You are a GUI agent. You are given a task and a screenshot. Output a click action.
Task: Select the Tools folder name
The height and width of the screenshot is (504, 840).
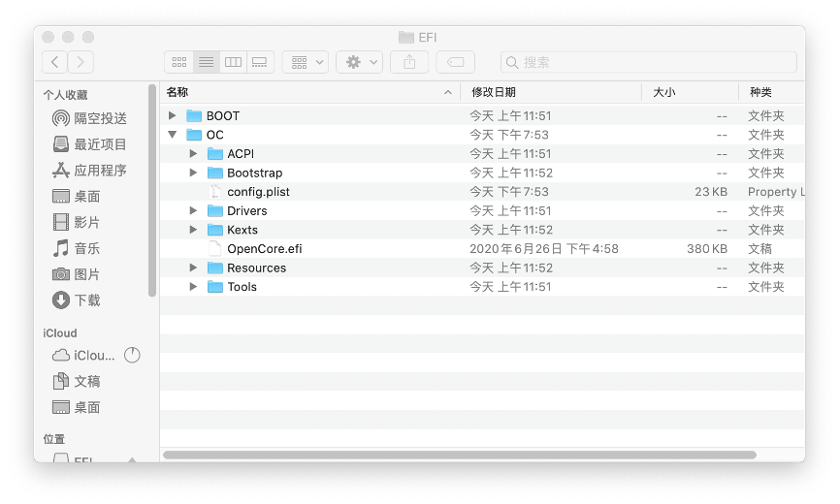coord(242,287)
